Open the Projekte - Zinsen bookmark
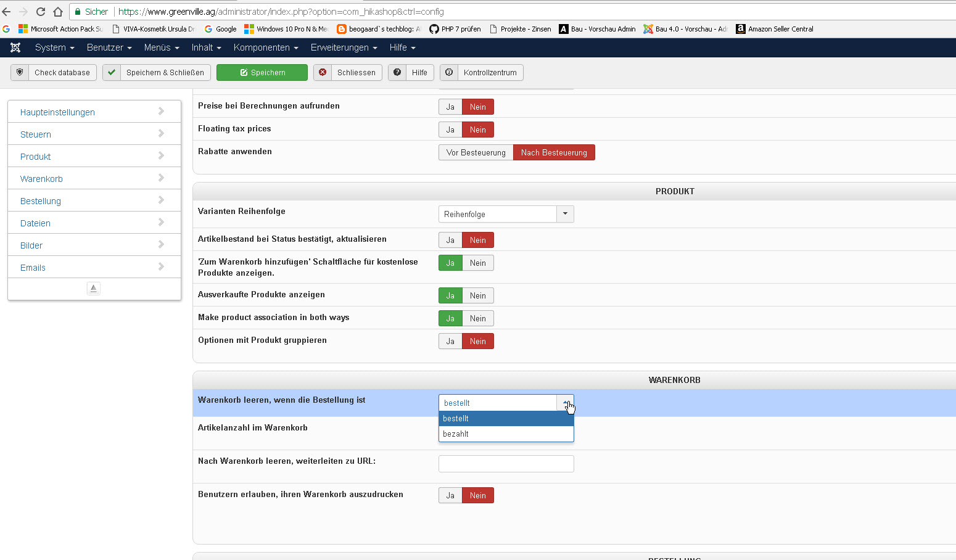The width and height of the screenshot is (956, 560). pos(520,29)
